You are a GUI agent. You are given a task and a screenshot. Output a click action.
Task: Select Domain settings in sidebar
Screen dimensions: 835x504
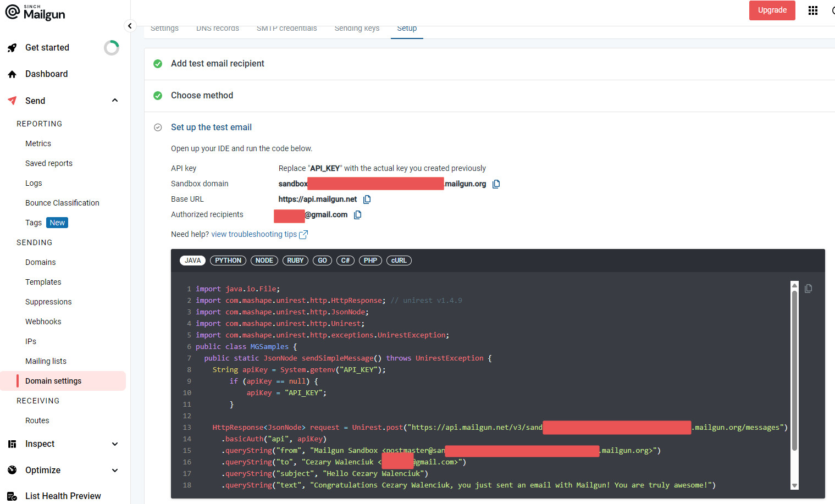click(x=63, y=381)
